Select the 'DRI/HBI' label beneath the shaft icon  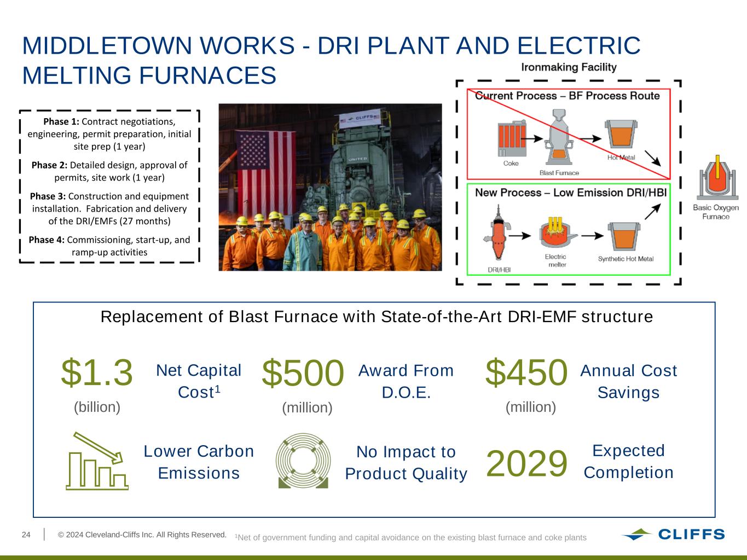coord(499,270)
